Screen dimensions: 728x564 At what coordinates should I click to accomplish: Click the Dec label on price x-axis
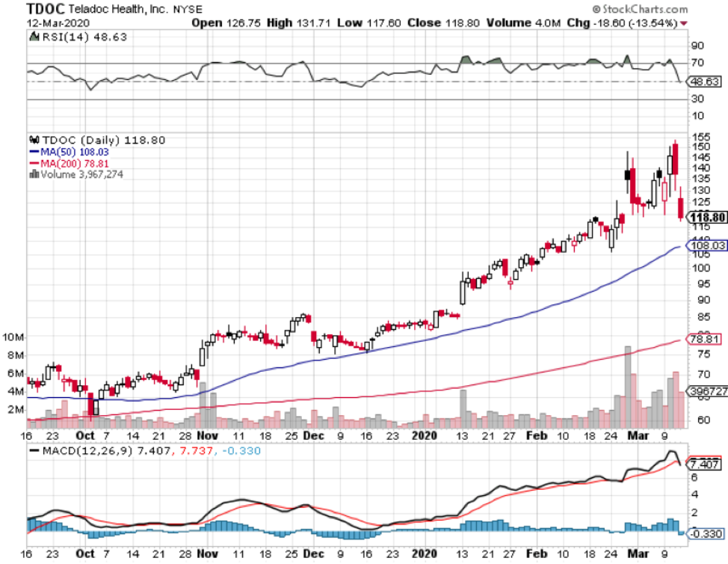[313, 436]
